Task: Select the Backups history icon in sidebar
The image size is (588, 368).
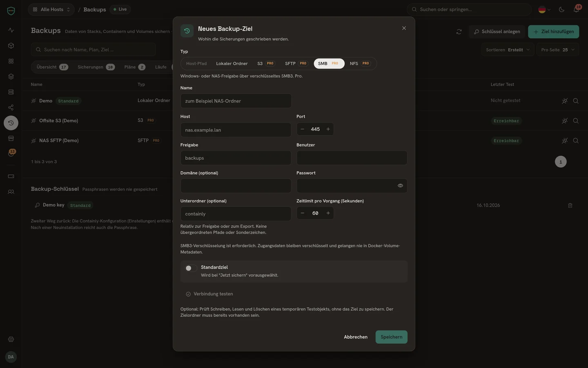Action: [x=11, y=123]
